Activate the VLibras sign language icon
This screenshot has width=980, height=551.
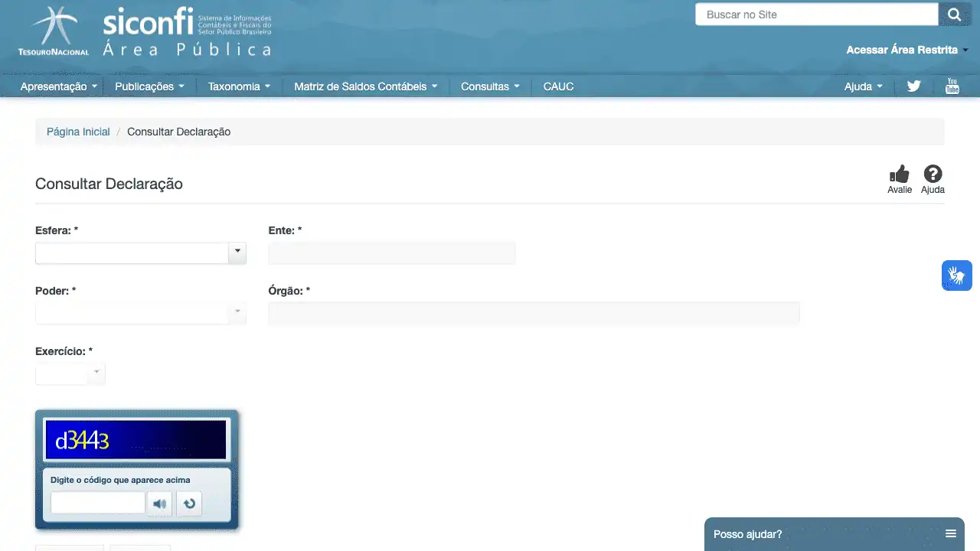point(956,275)
